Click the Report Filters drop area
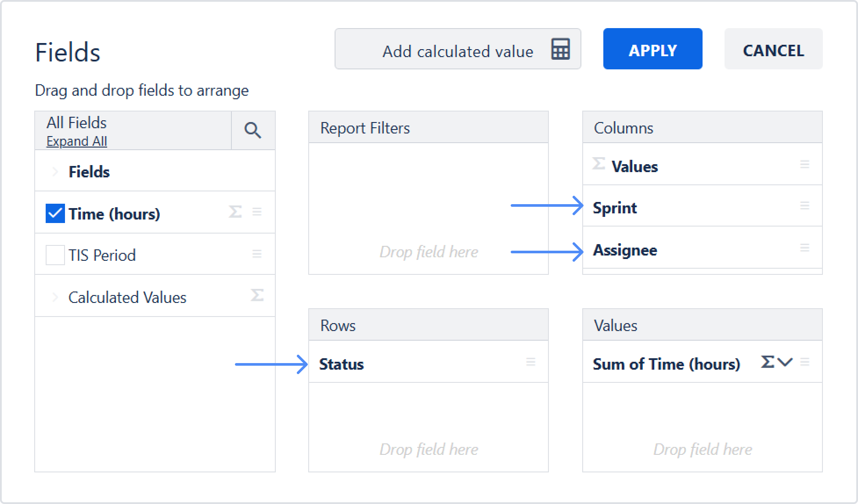This screenshot has height=504, width=858. [428, 208]
